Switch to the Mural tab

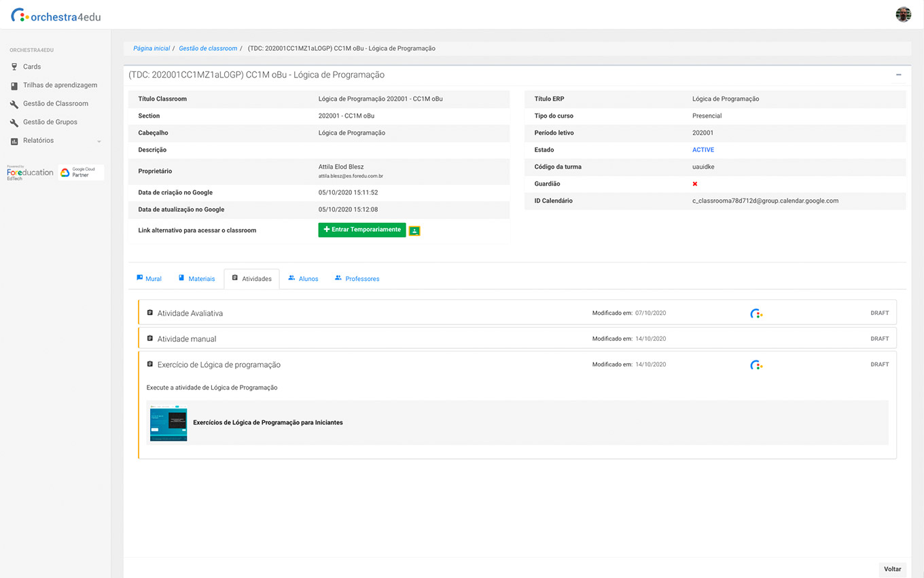coord(149,279)
